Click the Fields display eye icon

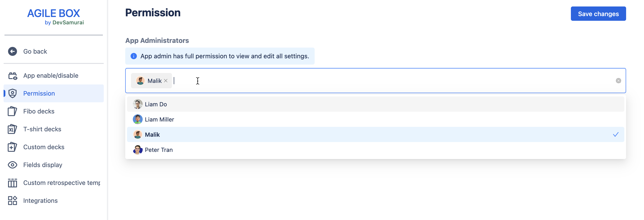[x=13, y=165]
